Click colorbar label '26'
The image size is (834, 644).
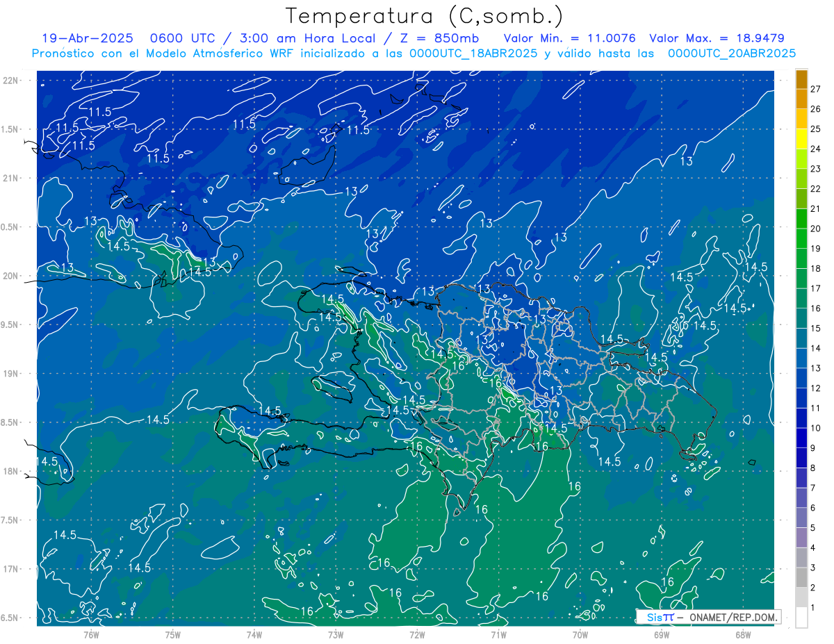click(815, 109)
